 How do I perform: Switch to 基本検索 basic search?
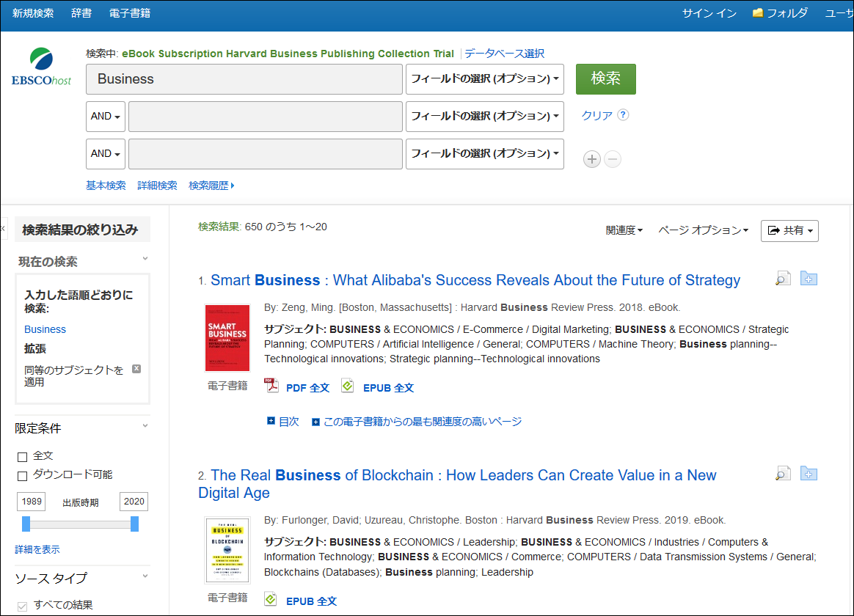[x=106, y=186]
